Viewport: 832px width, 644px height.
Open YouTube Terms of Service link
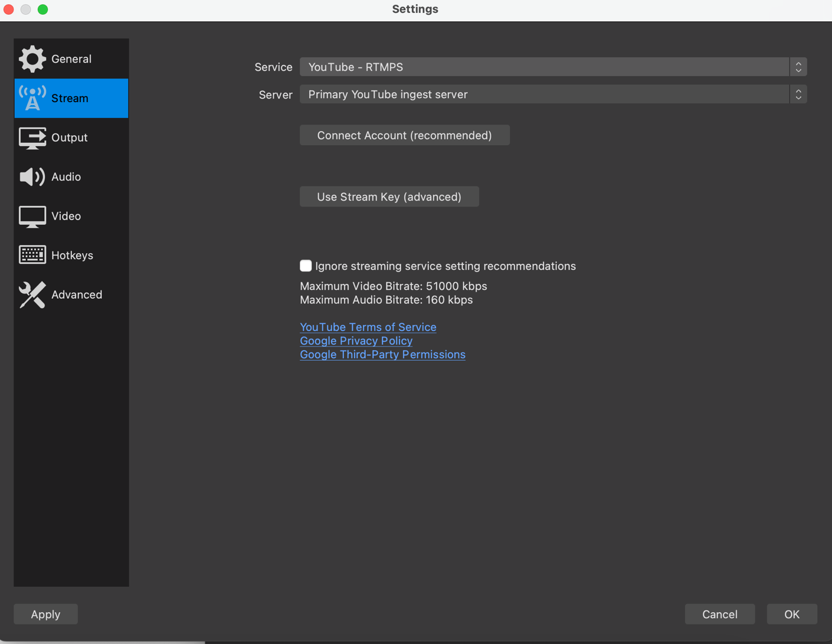[368, 327]
